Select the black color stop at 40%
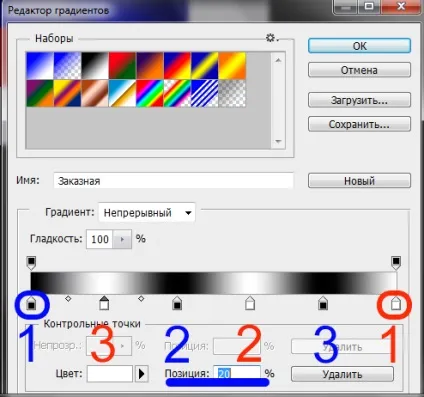Screen dimensions: 424x397 [177, 303]
